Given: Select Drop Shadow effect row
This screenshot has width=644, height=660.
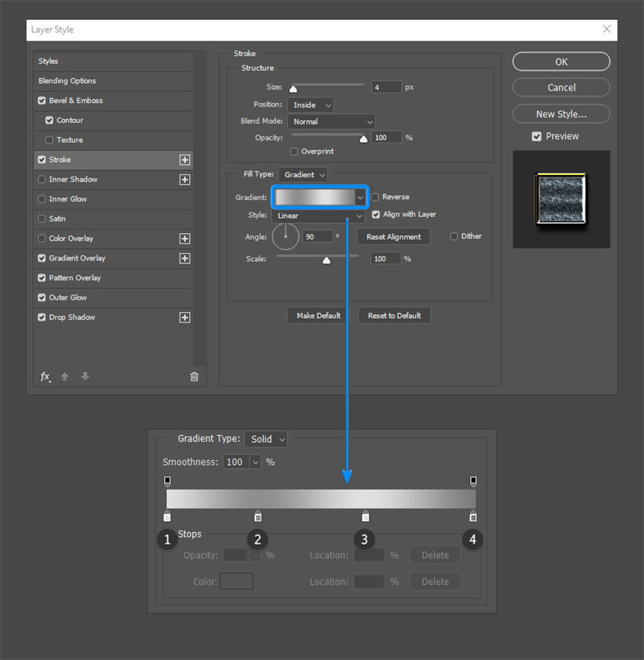Looking at the screenshot, I should point(113,317).
